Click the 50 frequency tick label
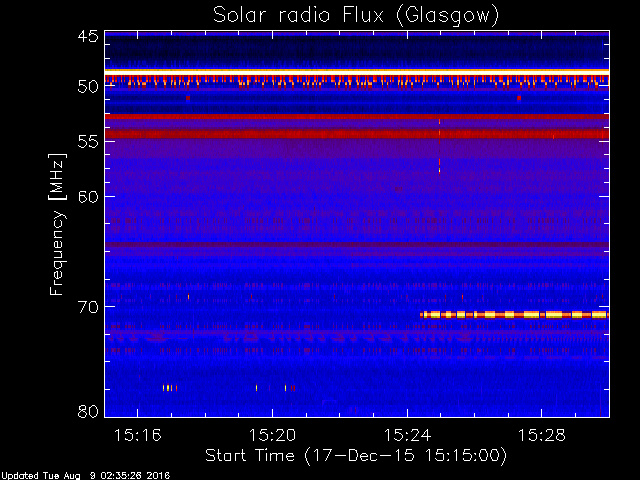This screenshot has height=480, width=640. 88,87
